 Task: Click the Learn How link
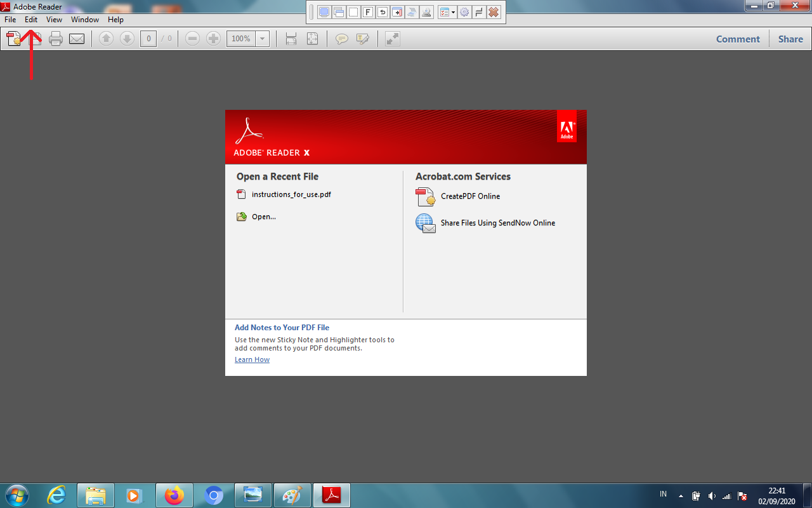(x=252, y=359)
